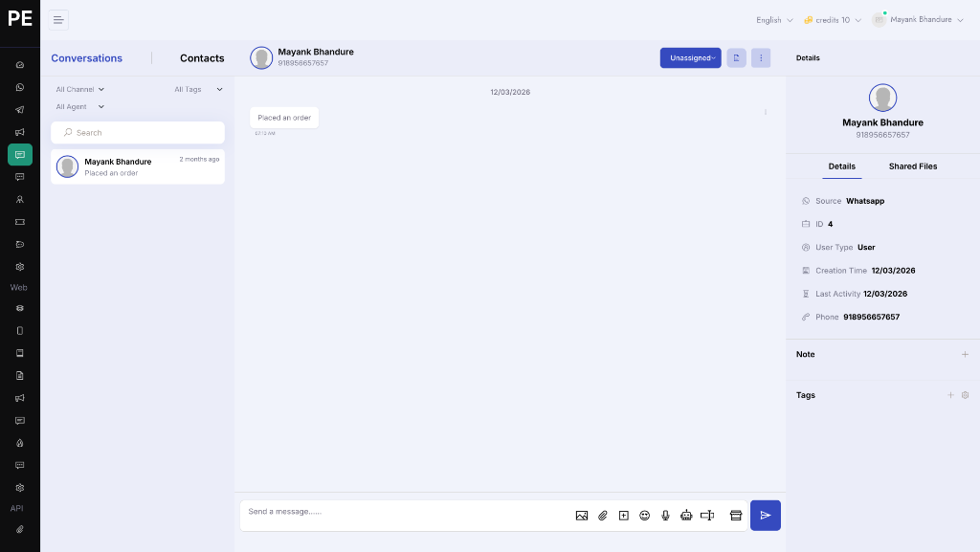Start voice recording with microphone icon
The height and width of the screenshot is (552, 980).
point(665,515)
